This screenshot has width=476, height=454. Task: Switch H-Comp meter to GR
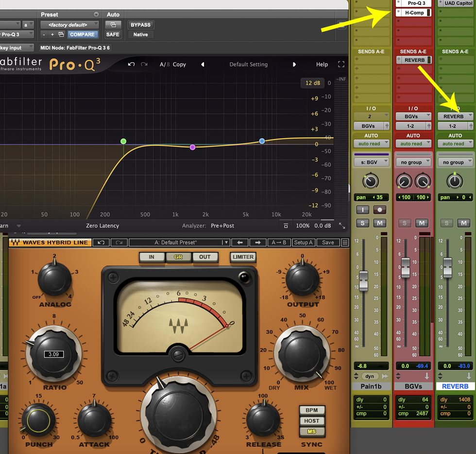178,257
